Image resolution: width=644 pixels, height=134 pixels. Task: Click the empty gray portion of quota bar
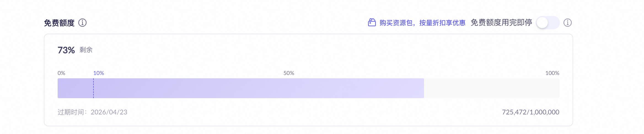point(491,88)
